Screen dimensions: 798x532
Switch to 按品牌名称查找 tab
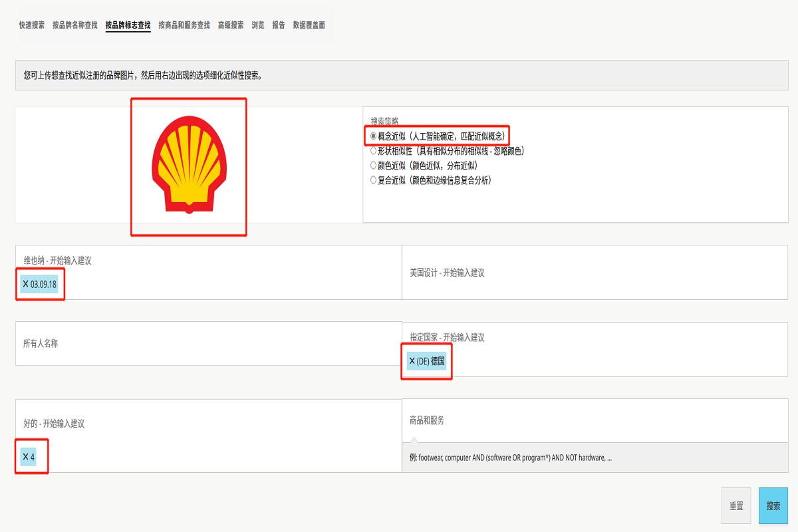coord(75,25)
